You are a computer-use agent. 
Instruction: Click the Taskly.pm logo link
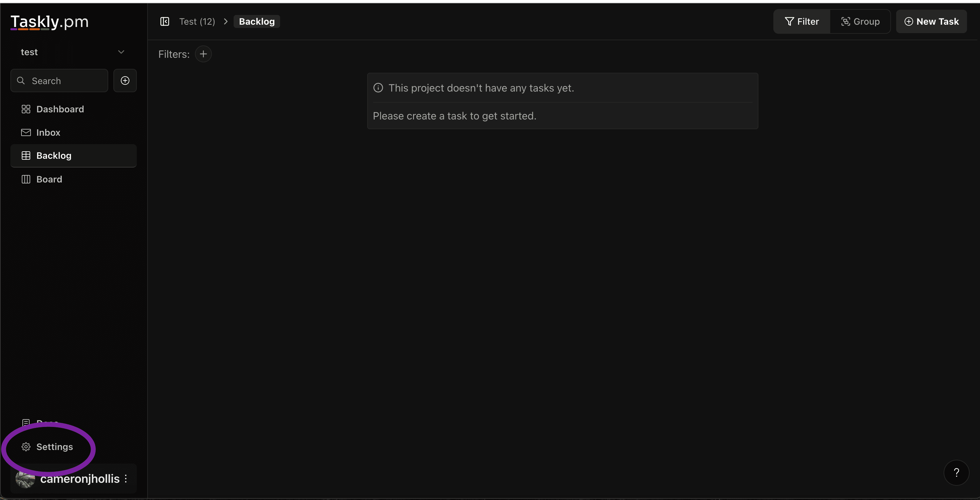click(x=49, y=20)
